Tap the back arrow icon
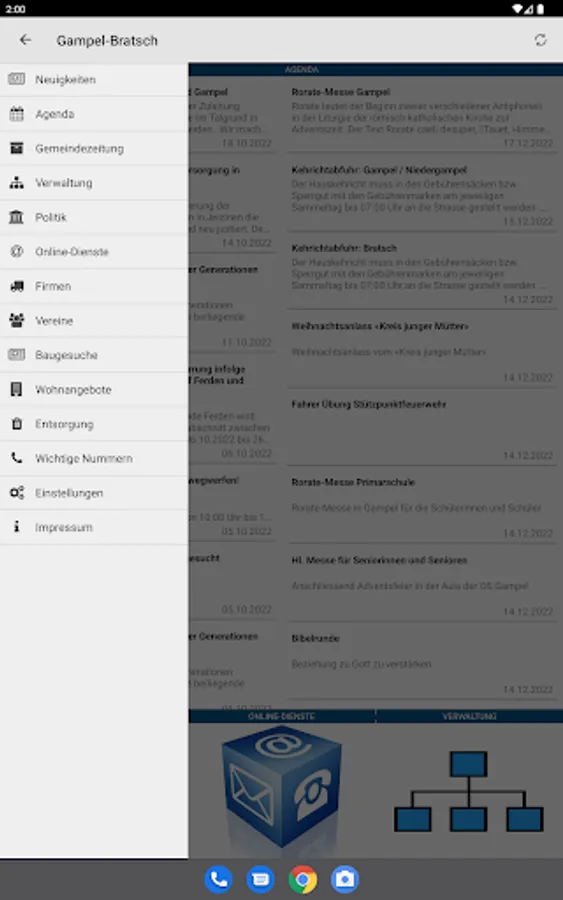The image size is (563, 900). [25, 40]
